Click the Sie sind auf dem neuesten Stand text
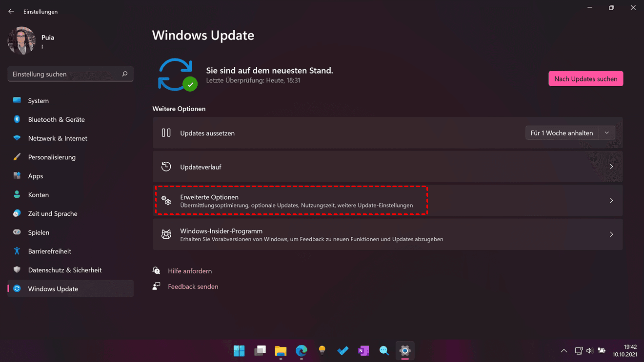The width and height of the screenshot is (644, 362). point(270,71)
